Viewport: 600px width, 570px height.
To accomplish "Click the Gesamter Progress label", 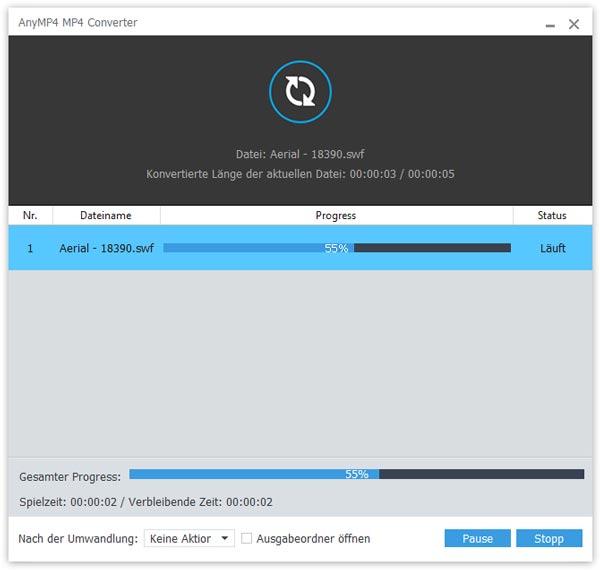I will [70, 477].
